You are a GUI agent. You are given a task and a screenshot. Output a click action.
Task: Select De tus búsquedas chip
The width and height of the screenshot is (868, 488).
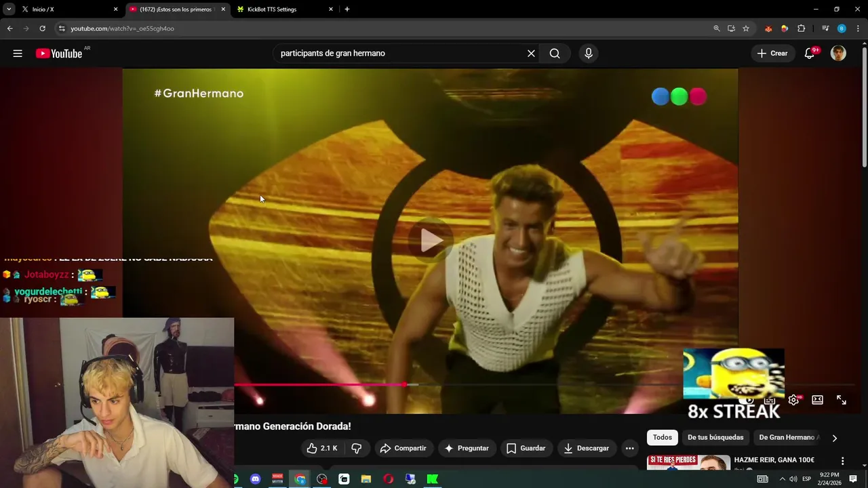(715, 438)
